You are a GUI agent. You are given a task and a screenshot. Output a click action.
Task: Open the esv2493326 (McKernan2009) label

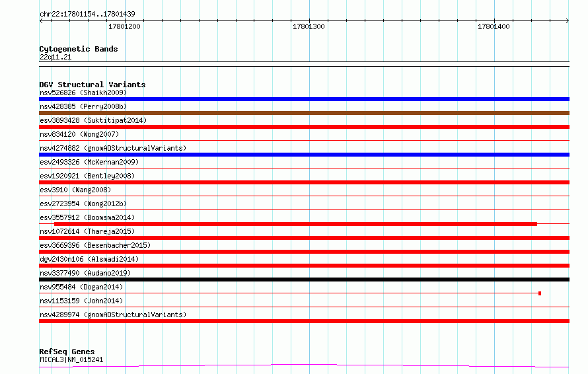tap(89, 162)
